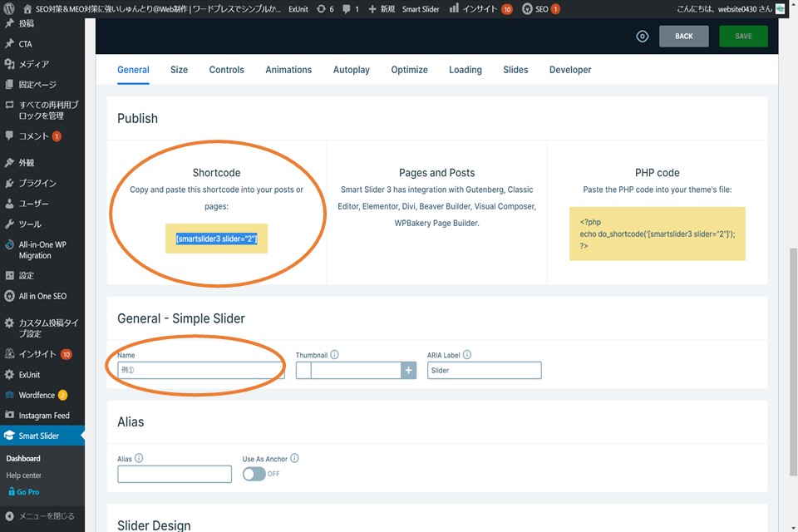Viewport: 798px width, 532px height.
Task: Click the user avatar in admin bar
Action: (x=781, y=8)
